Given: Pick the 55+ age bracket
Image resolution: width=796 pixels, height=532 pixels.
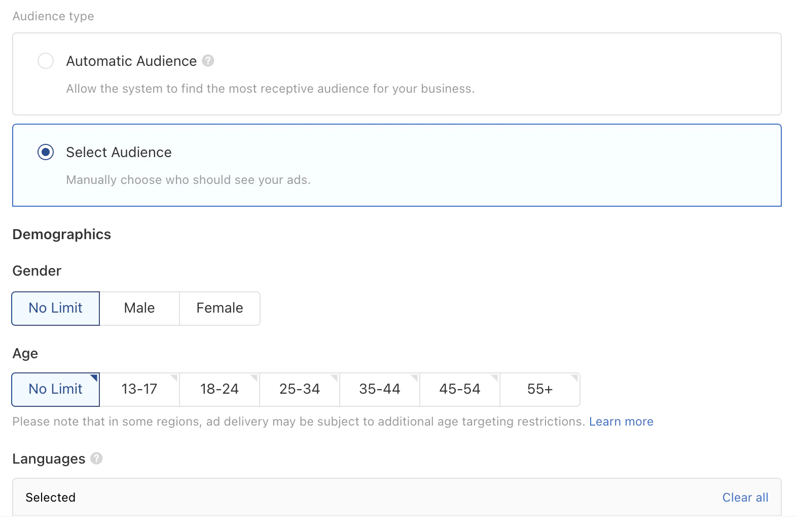Looking at the screenshot, I should point(540,389).
